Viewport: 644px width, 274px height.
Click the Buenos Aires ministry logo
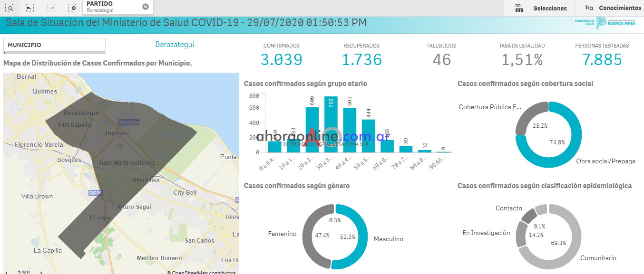605,23
